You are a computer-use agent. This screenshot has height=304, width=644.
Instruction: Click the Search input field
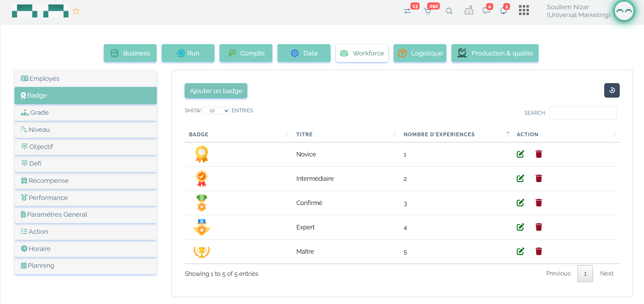(583, 113)
